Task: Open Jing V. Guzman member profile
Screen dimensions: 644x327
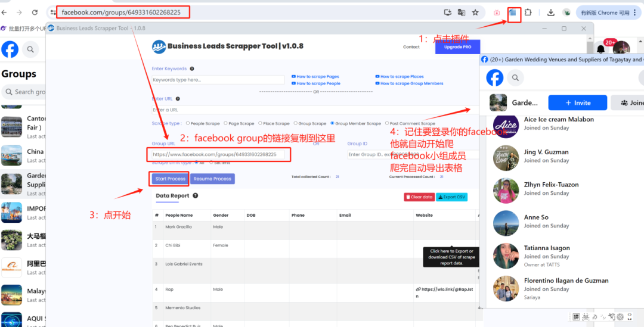Action: pyautogui.click(x=546, y=152)
